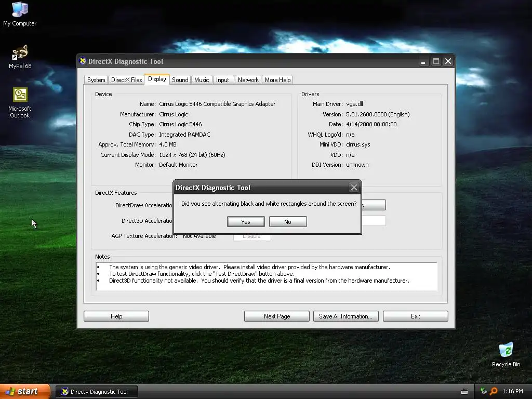Maximize the DirectX Diagnostic Tool window

tap(436, 61)
